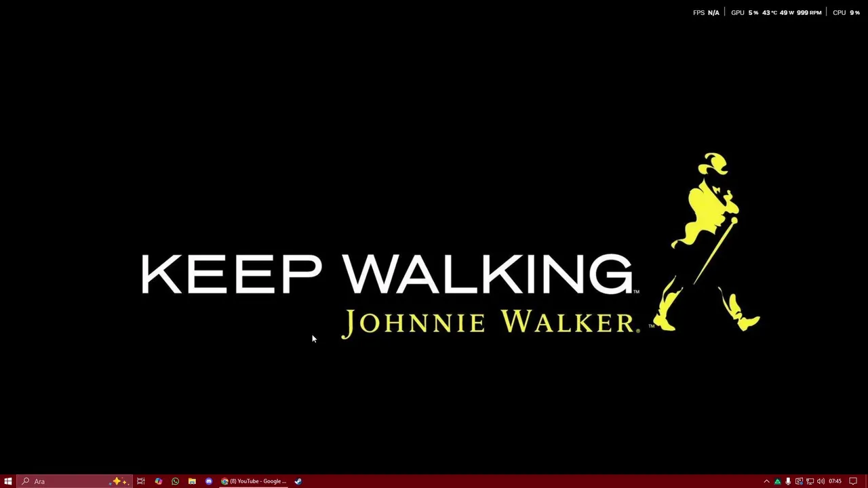Launch Copilot from the taskbar
This screenshot has height=488, width=868.
[159, 481]
